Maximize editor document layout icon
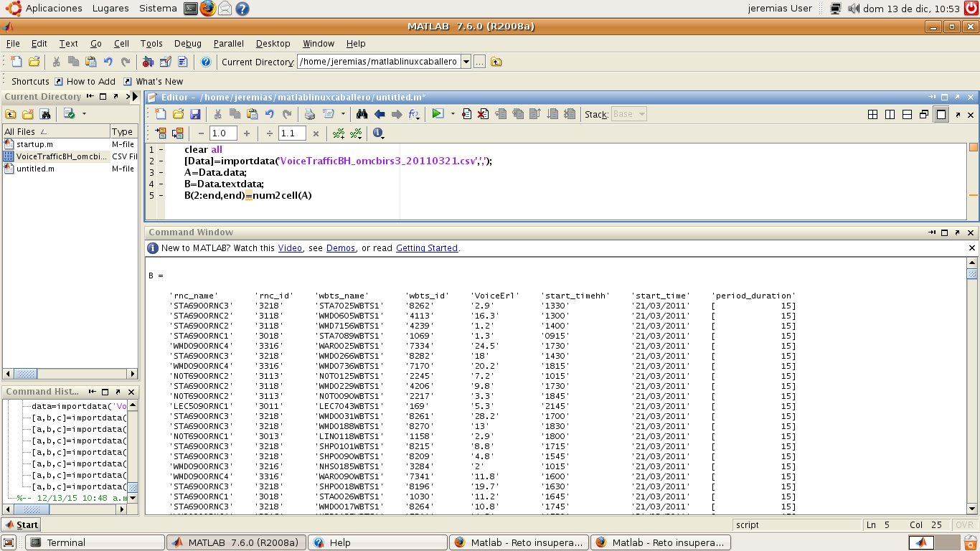 pos(941,114)
